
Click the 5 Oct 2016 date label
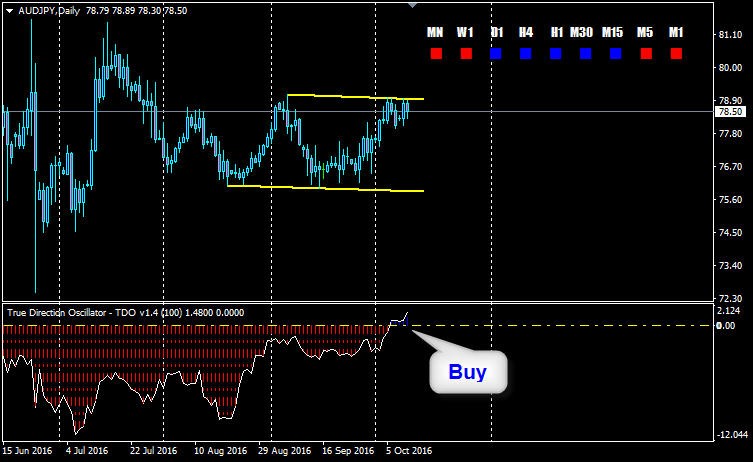pos(409,451)
